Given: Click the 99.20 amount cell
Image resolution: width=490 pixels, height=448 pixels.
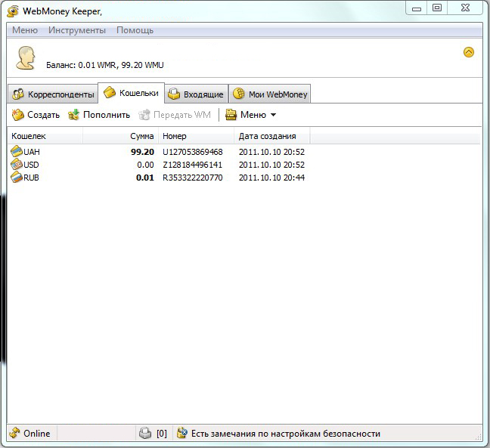Looking at the screenshot, I should (142, 152).
